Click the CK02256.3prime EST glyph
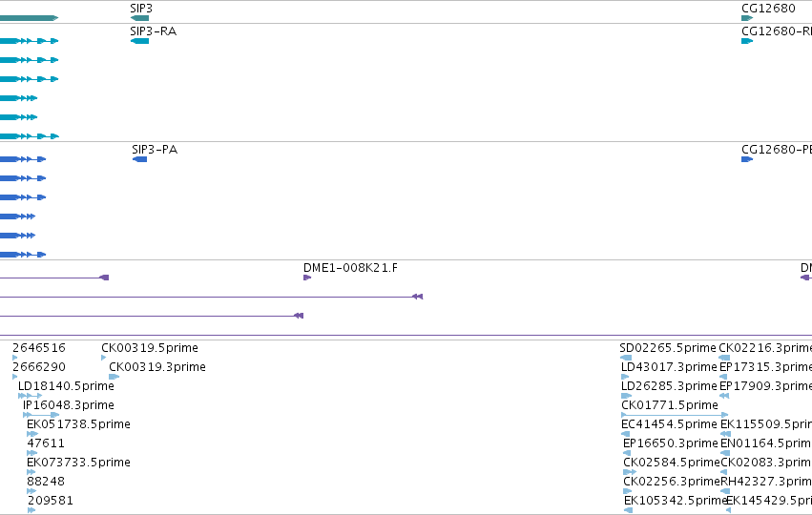Image resolution: width=812 pixels, height=515 pixels. tap(628, 491)
